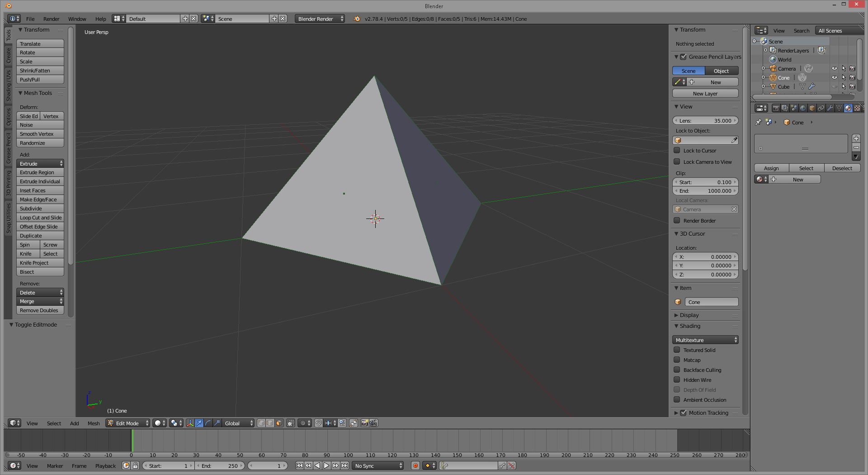
Task: Click the limit selection to visible icon
Action: click(x=291, y=423)
